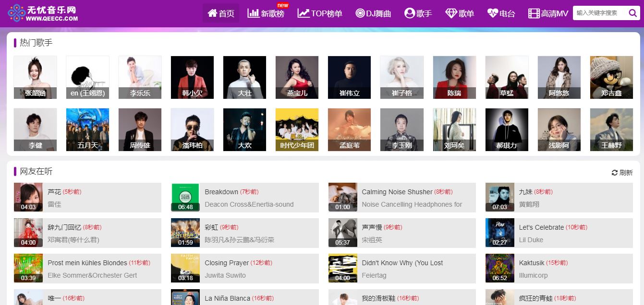Select singer thumbnail 张韶涵
This screenshot has height=305, width=644.
[35, 77]
